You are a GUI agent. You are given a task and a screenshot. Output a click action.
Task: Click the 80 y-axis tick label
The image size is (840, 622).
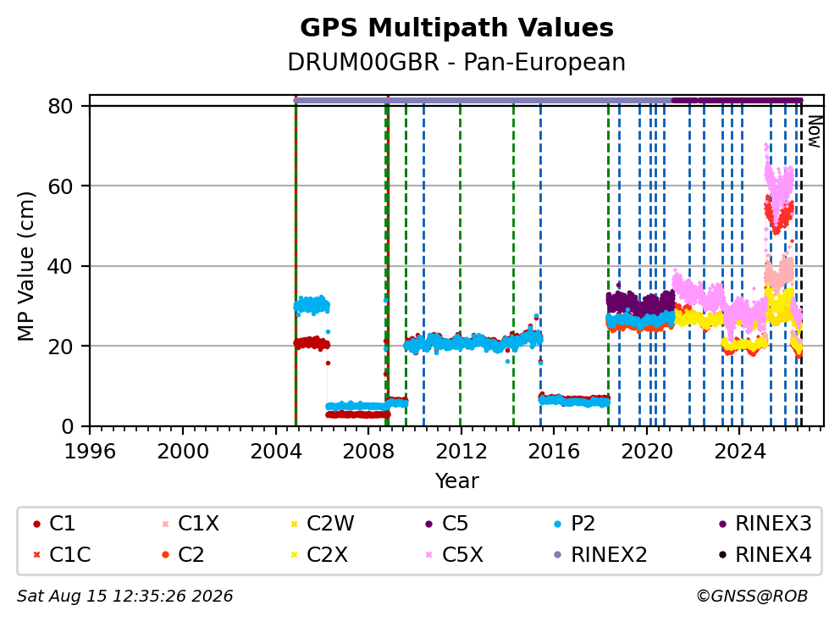click(60, 106)
